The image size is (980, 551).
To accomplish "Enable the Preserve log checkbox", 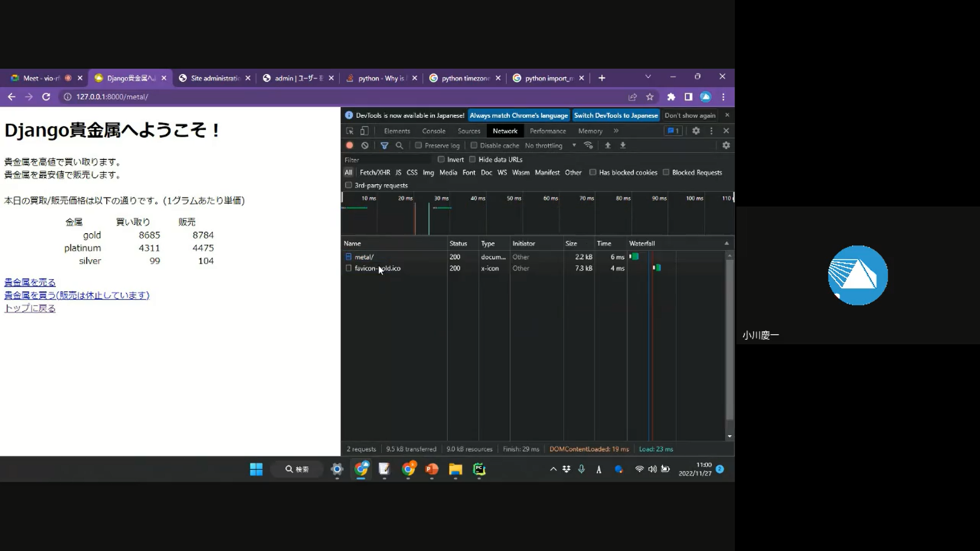I will coord(419,145).
